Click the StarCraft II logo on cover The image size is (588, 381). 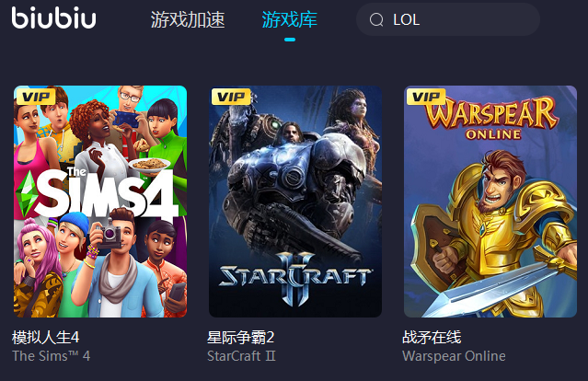click(x=295, y=278)
